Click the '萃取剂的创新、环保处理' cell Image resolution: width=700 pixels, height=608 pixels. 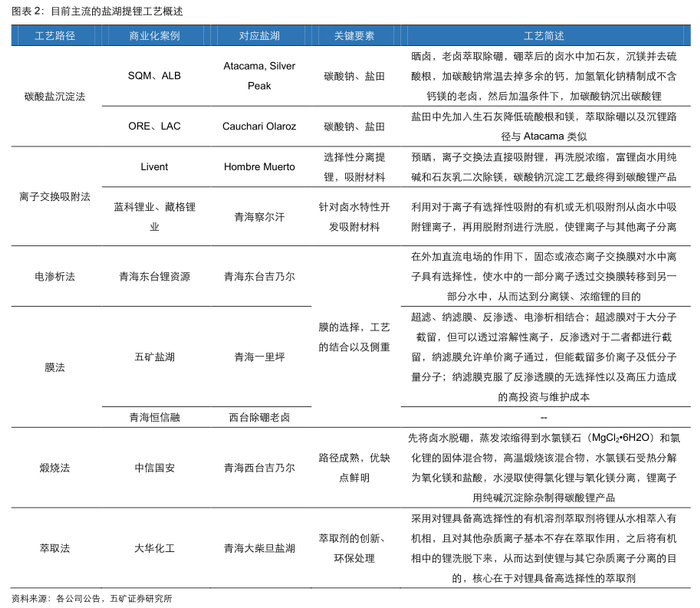[354, 548]
